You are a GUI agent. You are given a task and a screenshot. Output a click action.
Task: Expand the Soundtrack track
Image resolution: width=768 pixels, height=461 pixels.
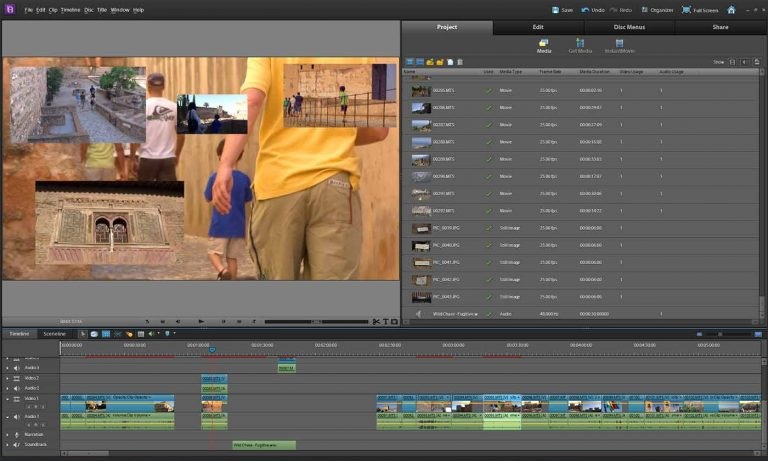click(x=7, y=444)
